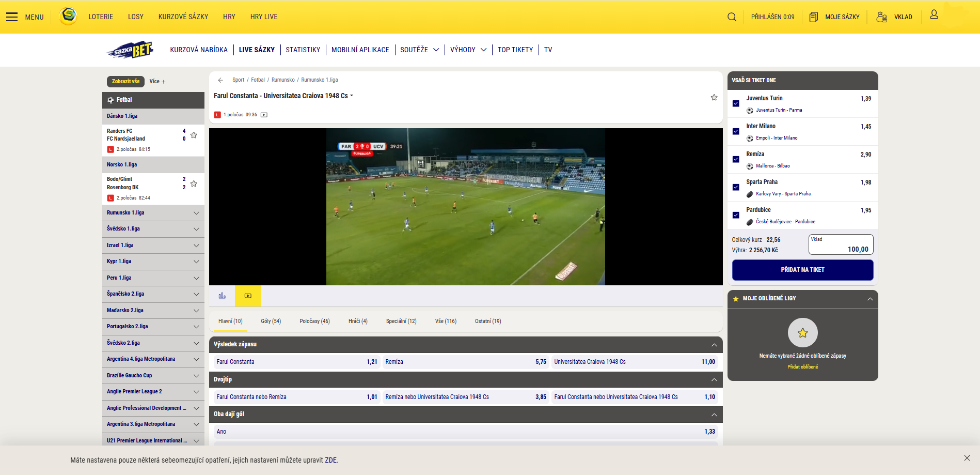Screen dimensions: 980x475
Task: Go back with the breadcrumb arrow
Action: pos(220,80)
